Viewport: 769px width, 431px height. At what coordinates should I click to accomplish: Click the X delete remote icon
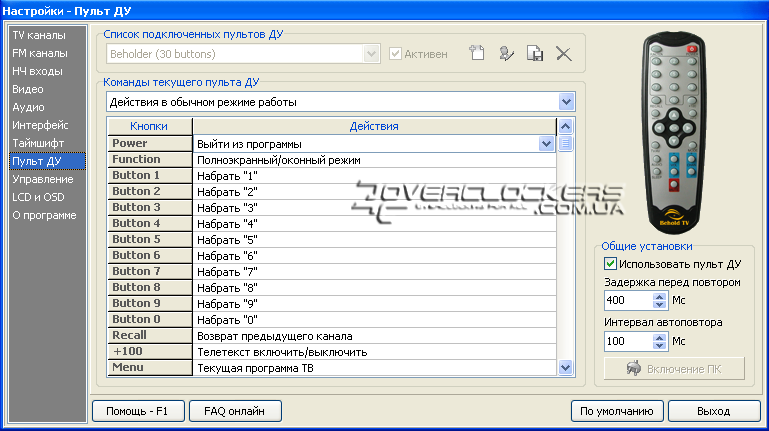(564, 53)
